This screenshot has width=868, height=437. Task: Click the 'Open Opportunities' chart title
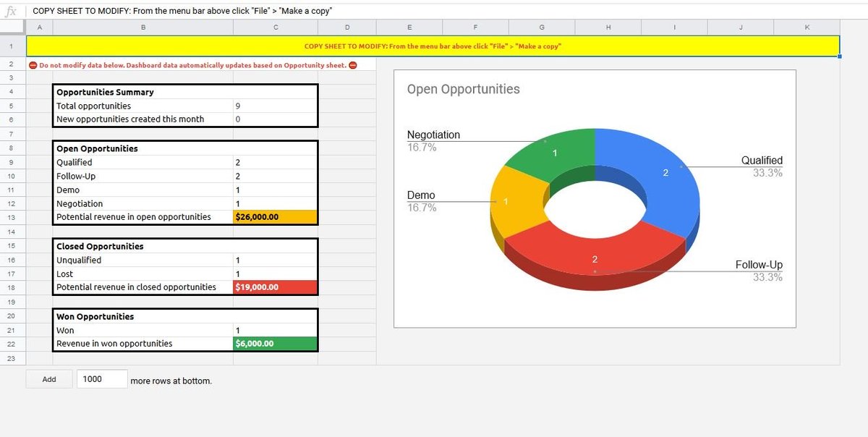tap(463, 89)
